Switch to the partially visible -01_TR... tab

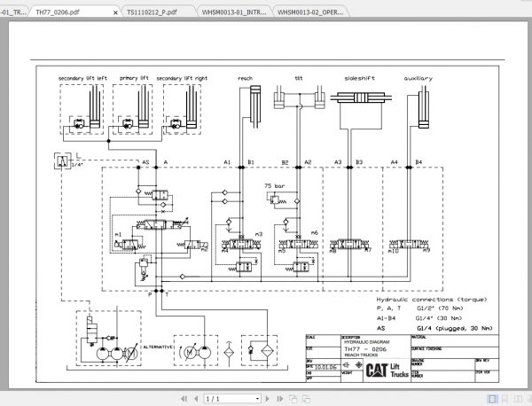click(12, 12)
